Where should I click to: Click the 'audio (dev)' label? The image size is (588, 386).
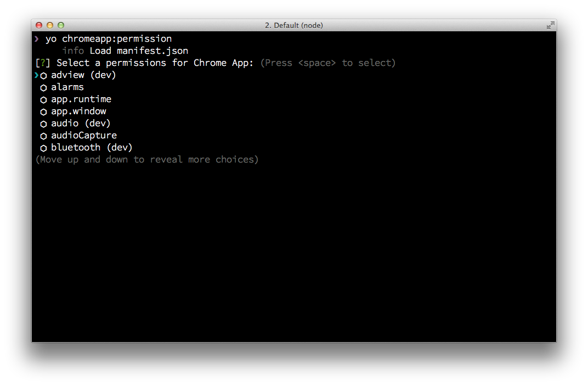pos(81,123)
